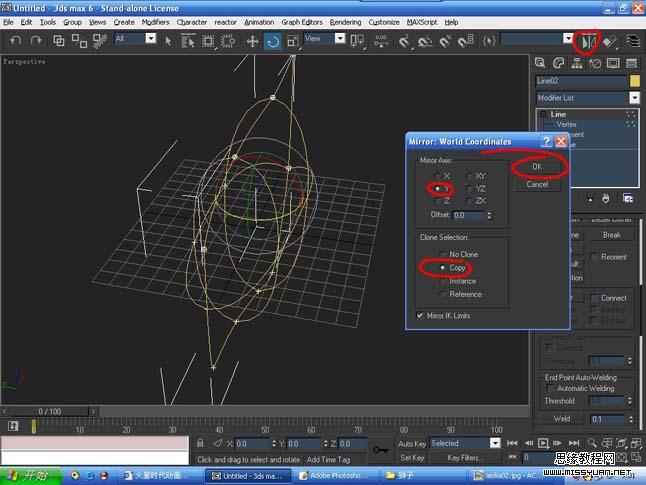
Task: Open the Customize menu
Action: (384, 22)
